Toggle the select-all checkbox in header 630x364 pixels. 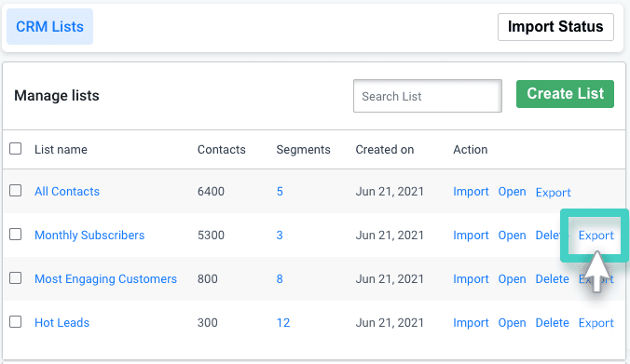(x=15, y=149)
